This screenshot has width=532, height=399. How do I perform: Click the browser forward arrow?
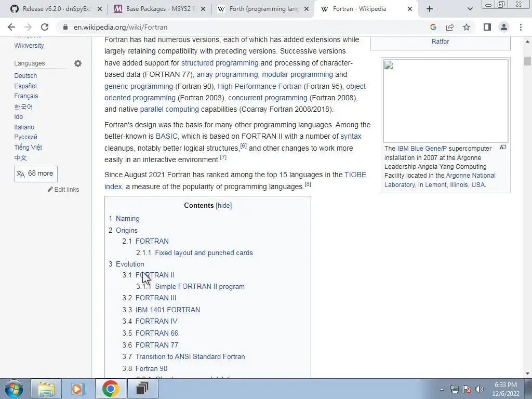pyautogui.click(x=28, y=27)
